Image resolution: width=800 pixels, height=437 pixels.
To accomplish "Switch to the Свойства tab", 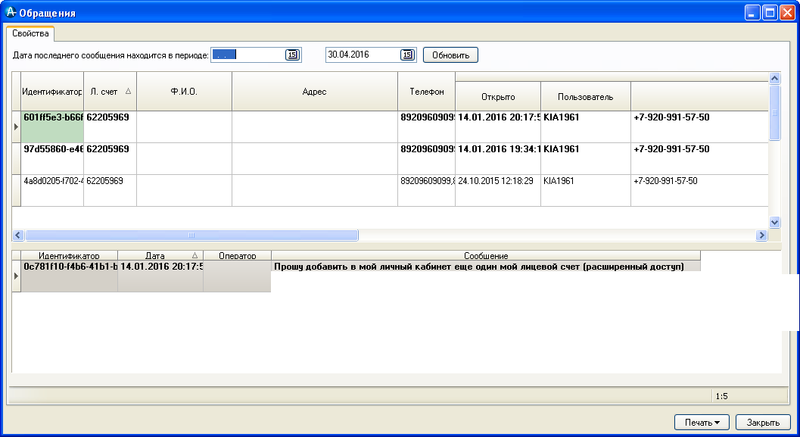I will pos(30,33).
